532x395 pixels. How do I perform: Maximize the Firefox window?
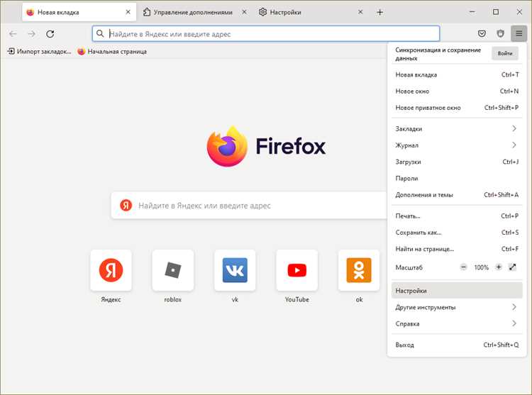[x=496, y=12]
